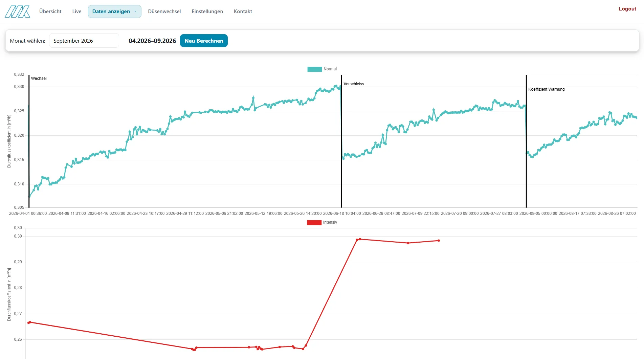Click the 0,332 y-axis value
Screen dimensions: 644x359
click(19, 74)
